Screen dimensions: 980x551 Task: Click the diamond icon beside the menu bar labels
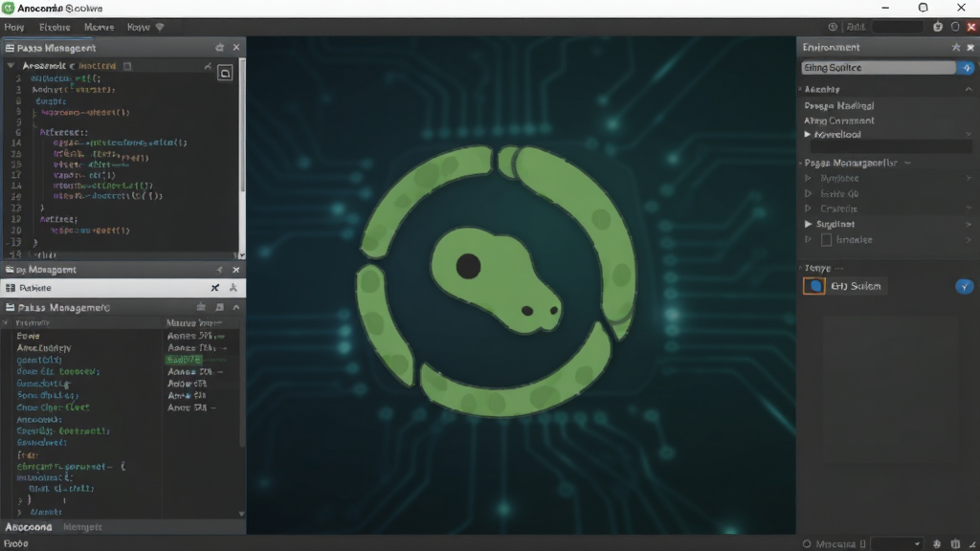pyautogui.click(x=160, y=27)
